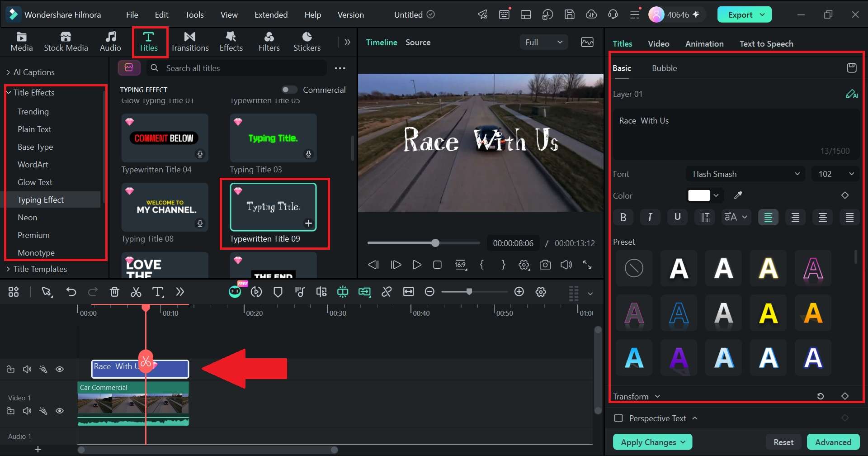Image resolution: width=868 pixels, height=456 pixels.
Task: Open the File menu
Action: coord(132,14)
